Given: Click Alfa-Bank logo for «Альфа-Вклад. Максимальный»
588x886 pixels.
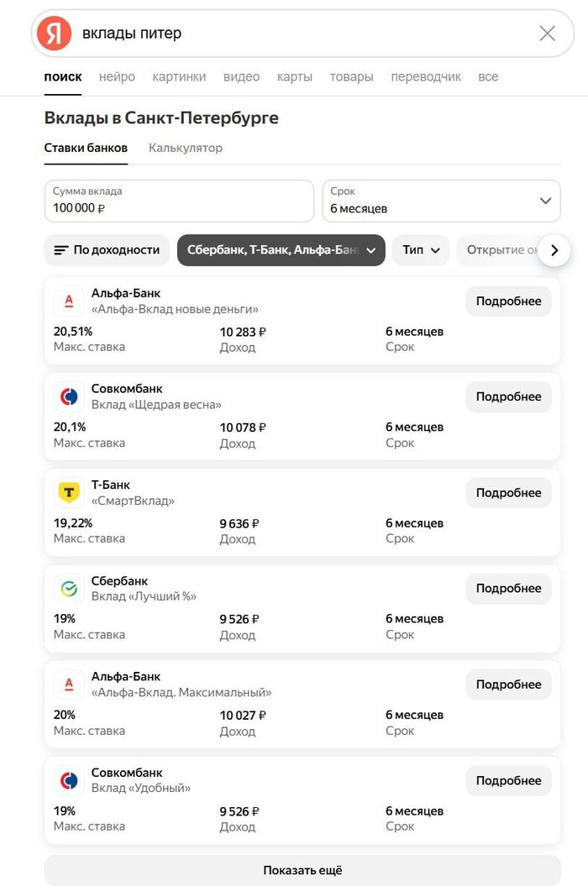Looking at the screenshot, I should (x=69, y=684).
